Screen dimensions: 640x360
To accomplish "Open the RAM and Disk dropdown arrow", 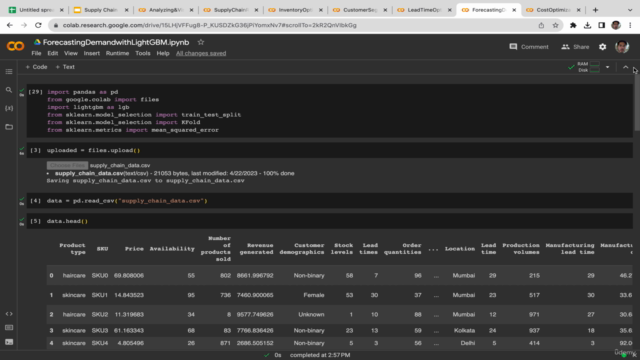I will point(607,67).
